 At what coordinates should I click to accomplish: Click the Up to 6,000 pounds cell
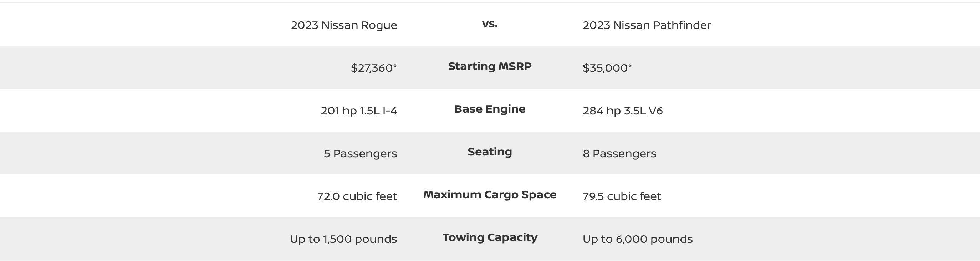pos(637,239)
